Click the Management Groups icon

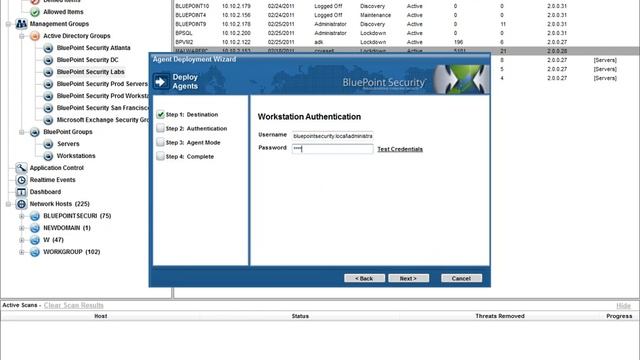[21, 24]
